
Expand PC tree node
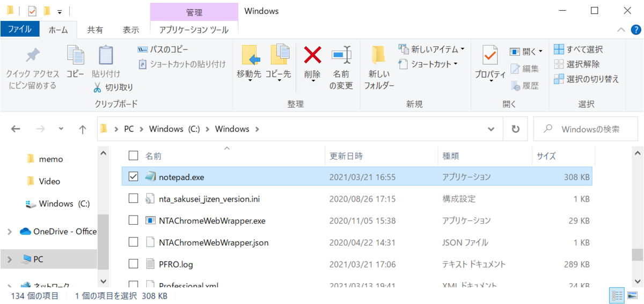(x=9, y=259)
